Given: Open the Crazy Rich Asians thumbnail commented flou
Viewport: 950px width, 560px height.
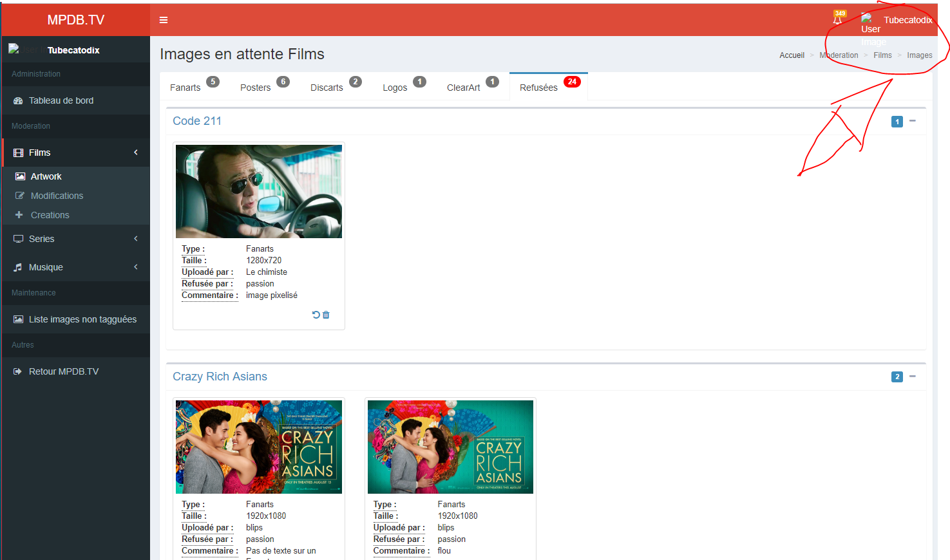Looking at the screenshot, I should (x=450, y=447).
